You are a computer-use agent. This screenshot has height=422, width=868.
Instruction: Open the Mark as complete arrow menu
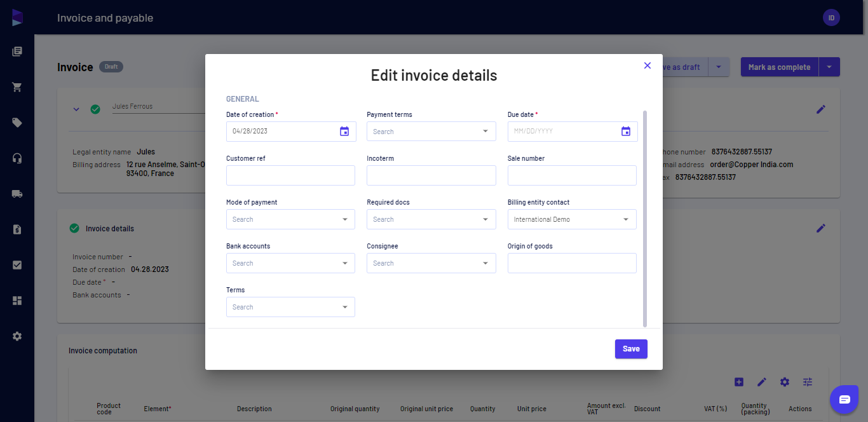(829, 67)
